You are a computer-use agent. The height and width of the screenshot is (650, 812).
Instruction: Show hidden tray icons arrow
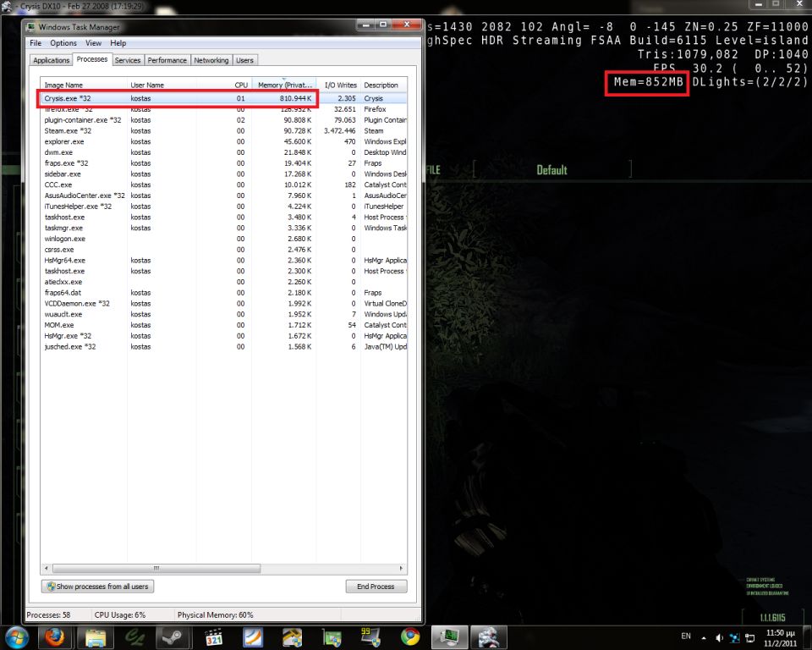(x=703, y=637)
